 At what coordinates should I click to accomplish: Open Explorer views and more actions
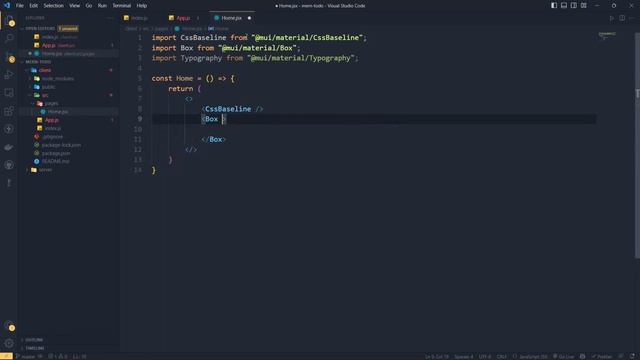[x=110, y=18]
